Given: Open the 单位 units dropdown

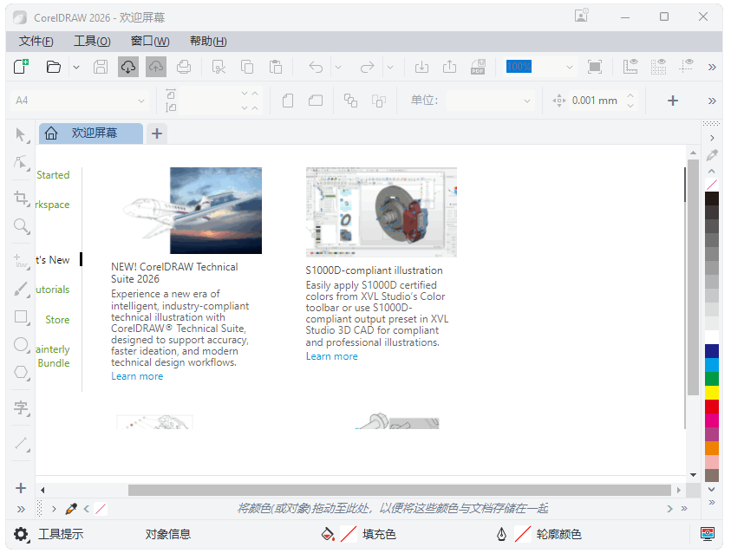Looking at the screenshot, I should 527,101.
